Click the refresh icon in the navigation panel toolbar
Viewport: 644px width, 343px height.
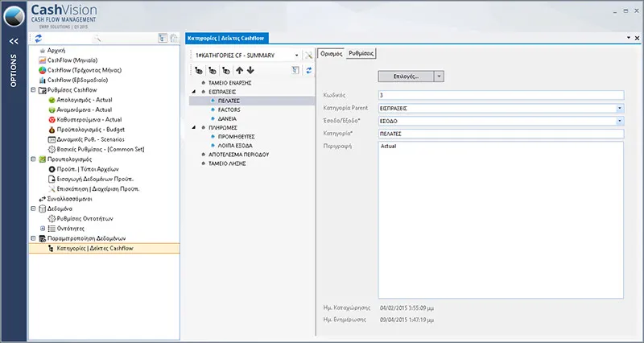coord(39,38)
